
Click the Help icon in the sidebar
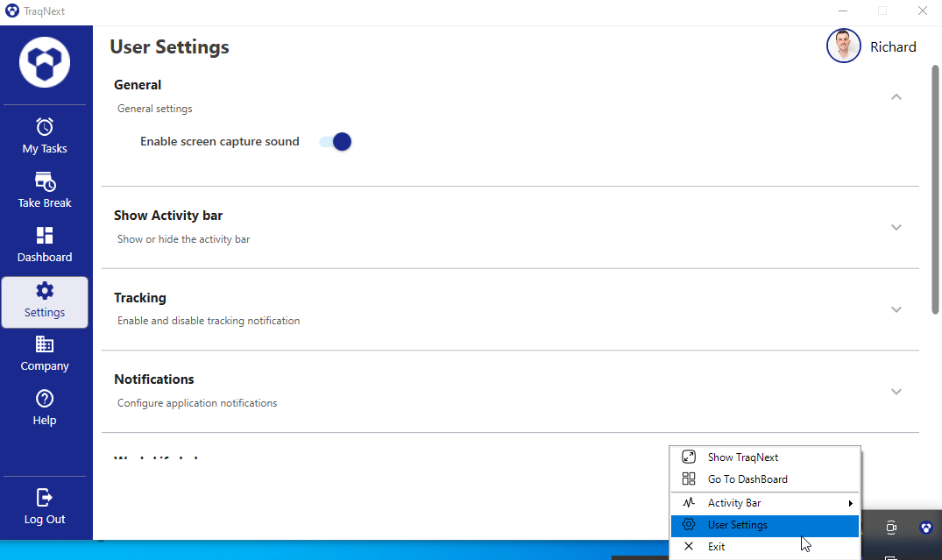click(x=44, y=399)
